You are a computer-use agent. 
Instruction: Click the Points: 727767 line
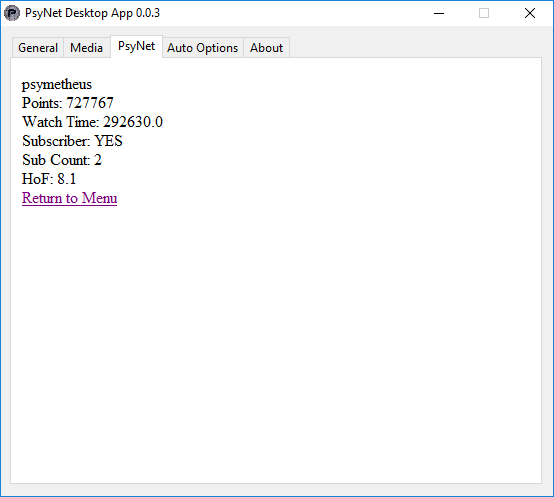[x=68, y=103]
